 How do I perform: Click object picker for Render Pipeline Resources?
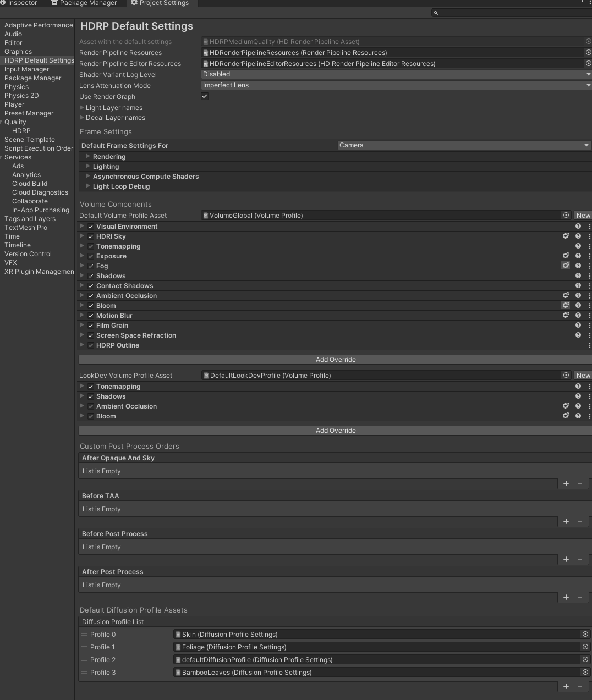(588, 52)
